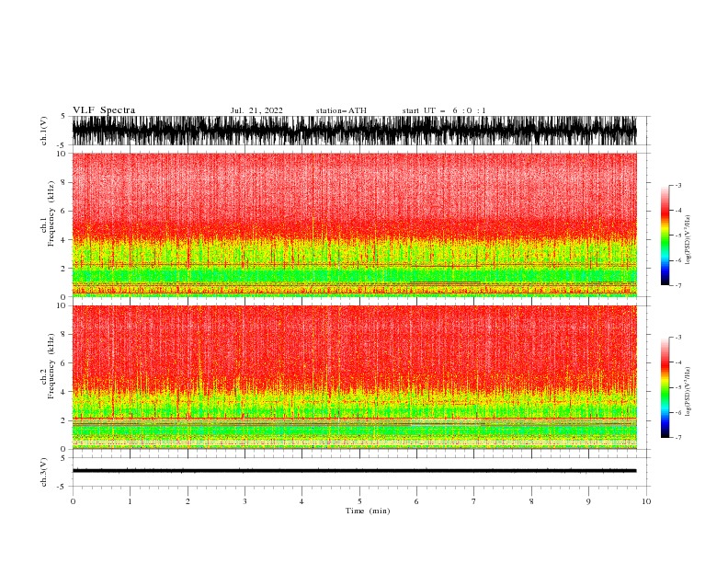Click the "5" volt tick of ch.1 waveform
This screenshot has height=563, width=728.
click(x=63, y=117)
